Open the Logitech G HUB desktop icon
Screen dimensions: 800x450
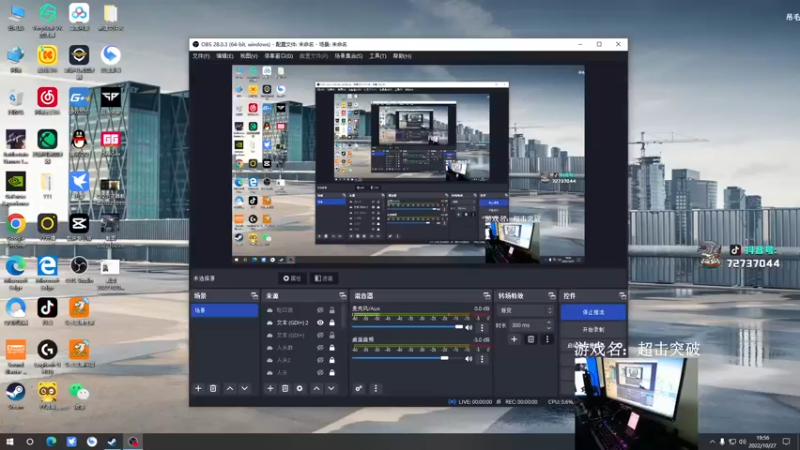[x=47, y=357]
